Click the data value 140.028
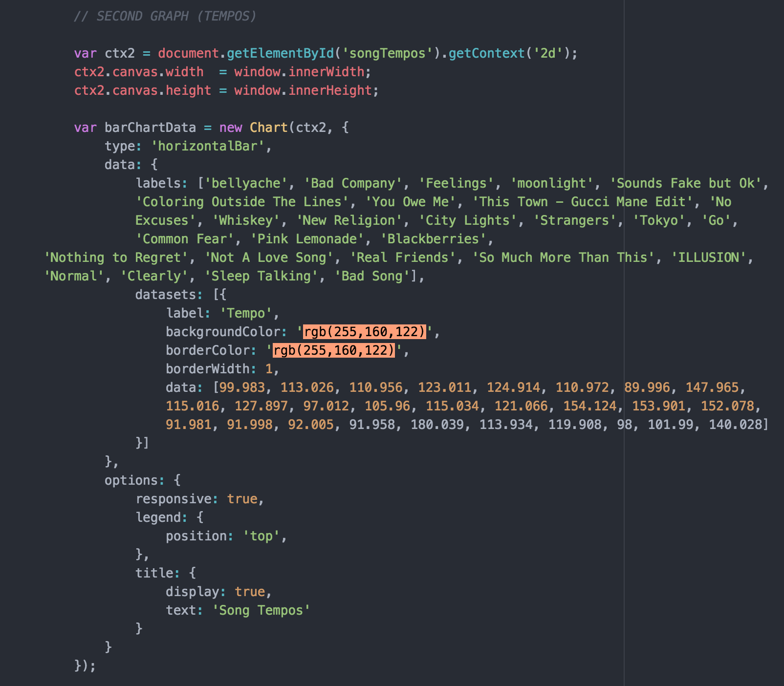The image size is (784, 686). click(736, 425)
